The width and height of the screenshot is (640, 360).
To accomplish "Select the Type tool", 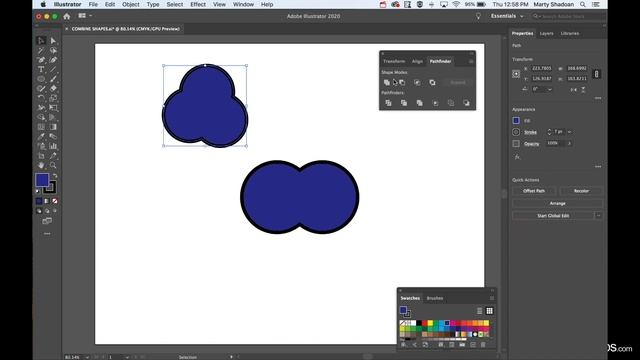I will (41, 69).
